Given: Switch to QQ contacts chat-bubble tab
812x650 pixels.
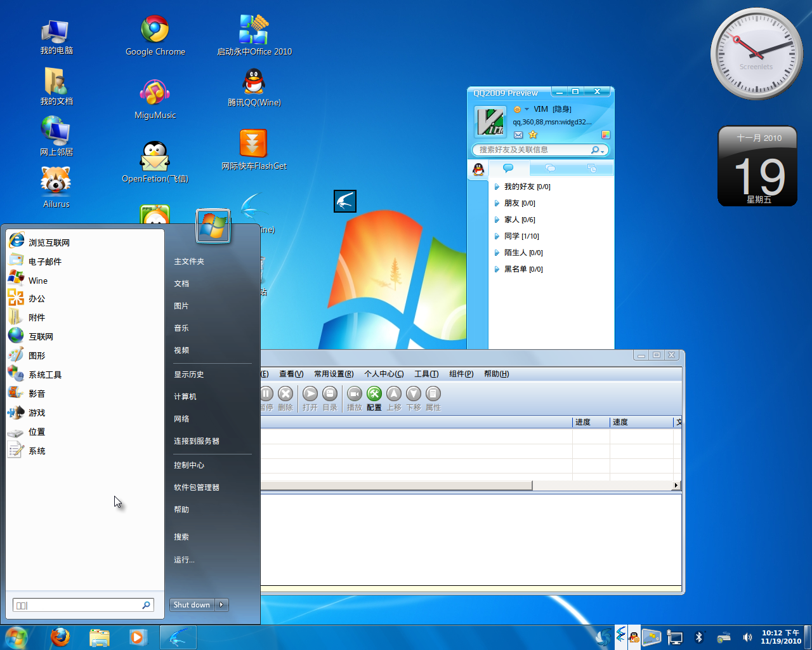Looking at the screenshot, I should click(x=508, y=168).
